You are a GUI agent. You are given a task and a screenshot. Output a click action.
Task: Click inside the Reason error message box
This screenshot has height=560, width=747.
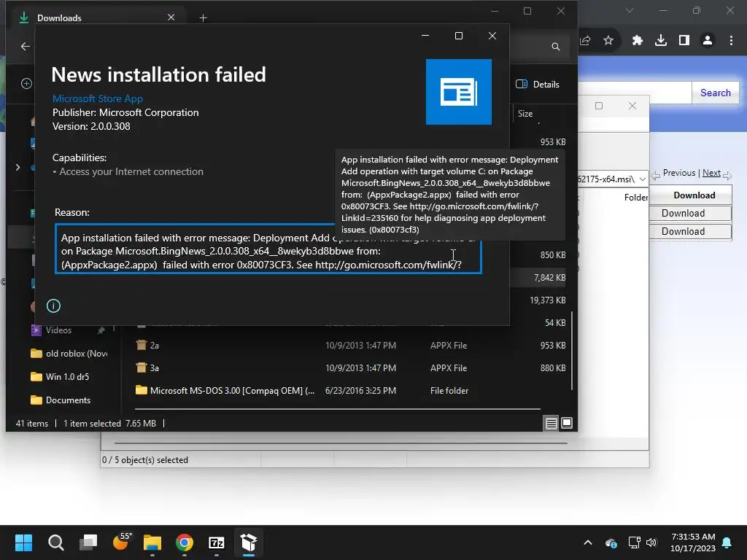pyautogui.click(x=268, y=249)
